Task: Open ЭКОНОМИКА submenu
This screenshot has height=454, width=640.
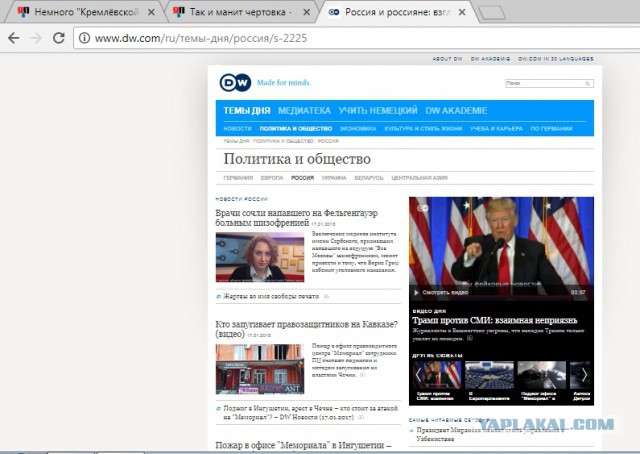Action: [x=358, y=129]
